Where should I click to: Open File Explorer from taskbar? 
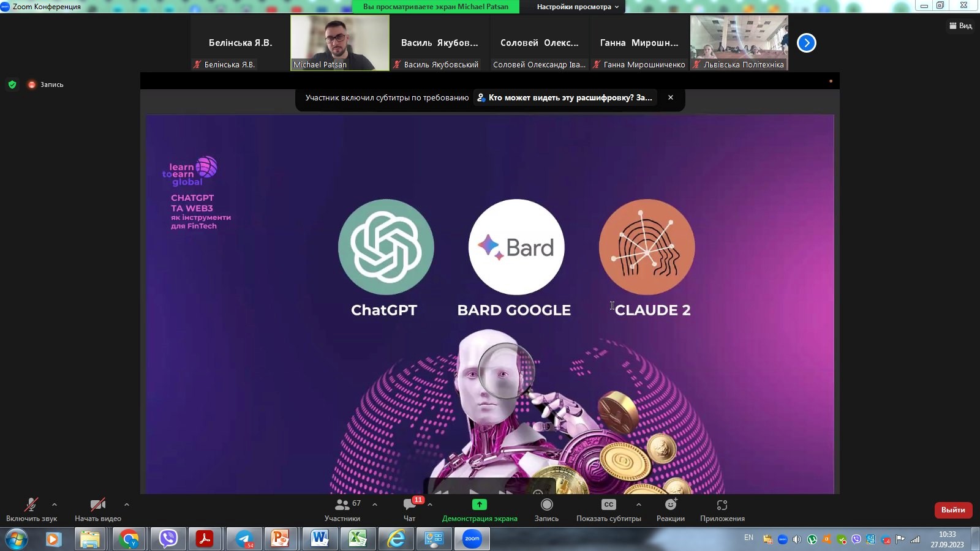(x=90, y=539)
